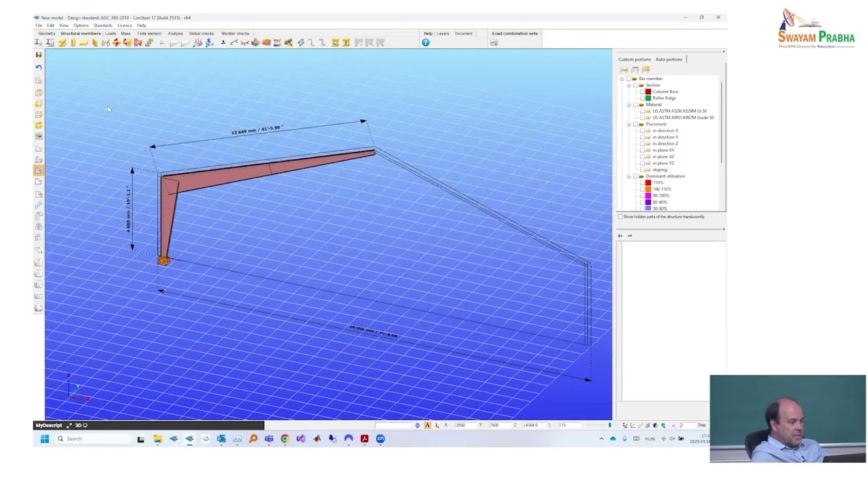This screenshot has width=868, height=488.
Task: Click the beam member icon in toolbar
Action: point(62,43)
